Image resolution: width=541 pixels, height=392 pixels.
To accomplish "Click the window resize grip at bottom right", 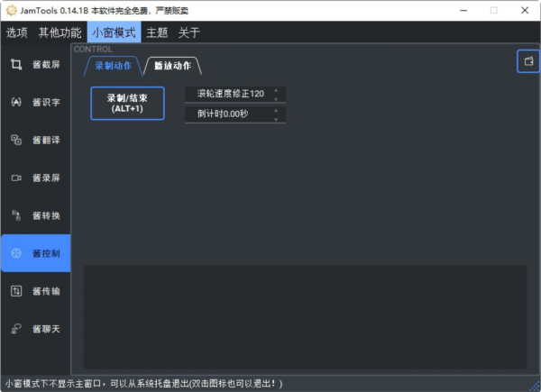I will point(535,386).
